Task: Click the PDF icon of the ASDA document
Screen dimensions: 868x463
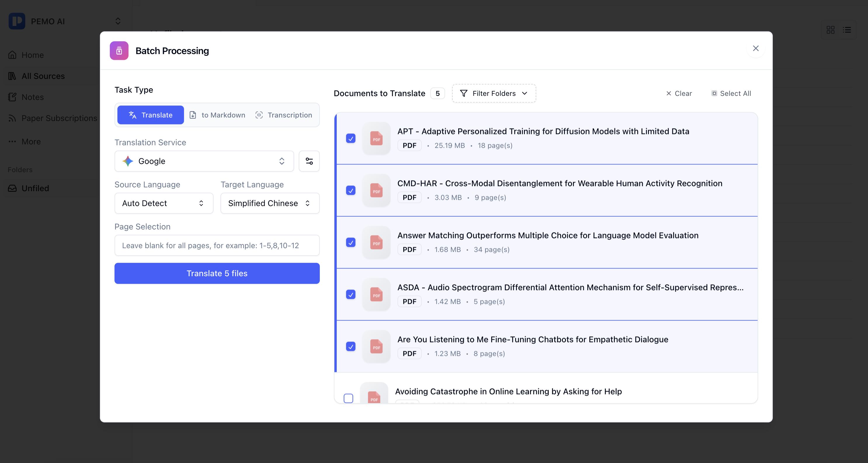Action: point(376,294)
